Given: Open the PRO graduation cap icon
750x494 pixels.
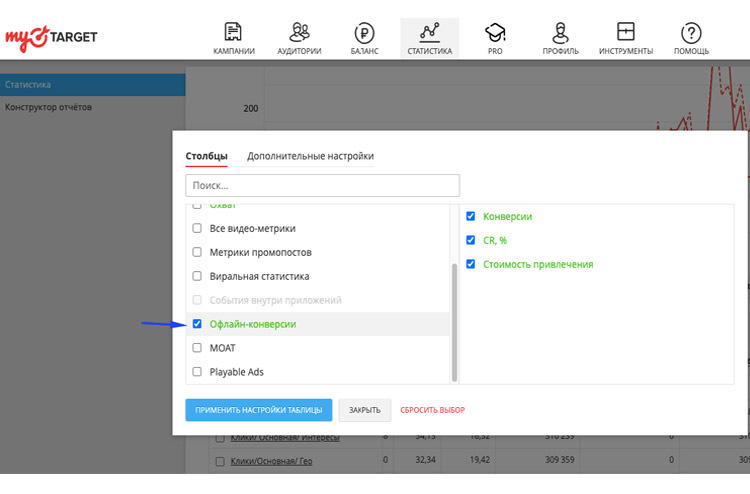Looking at the screenshot, I should coord(495,32).
